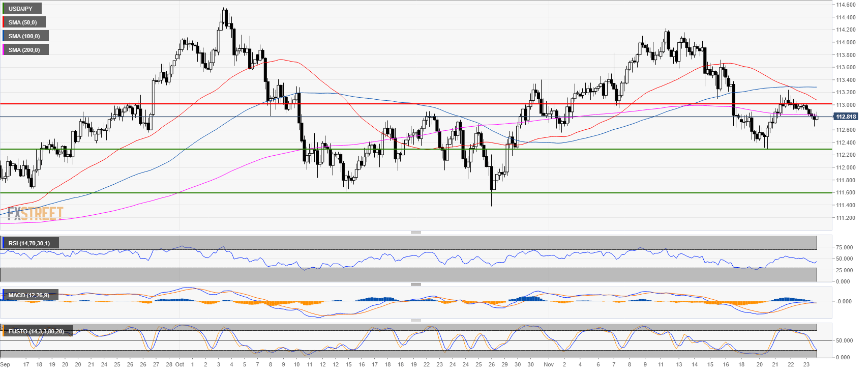The image size is (868, 371).
Task: Click the resize handle above MACD panel
Action: 415,284
